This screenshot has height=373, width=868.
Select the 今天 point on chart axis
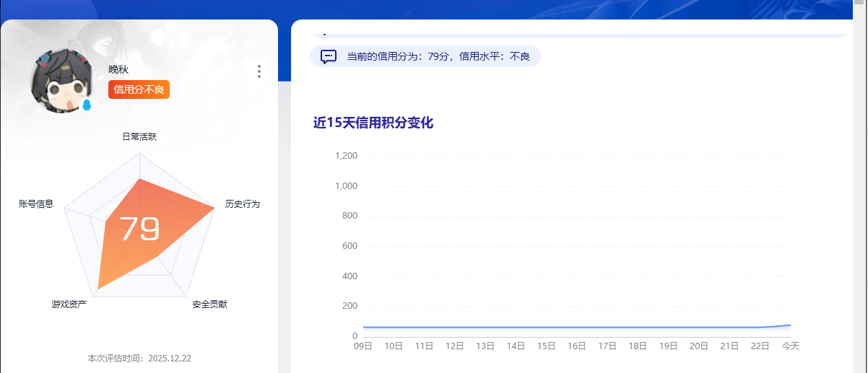pos(791,346)
